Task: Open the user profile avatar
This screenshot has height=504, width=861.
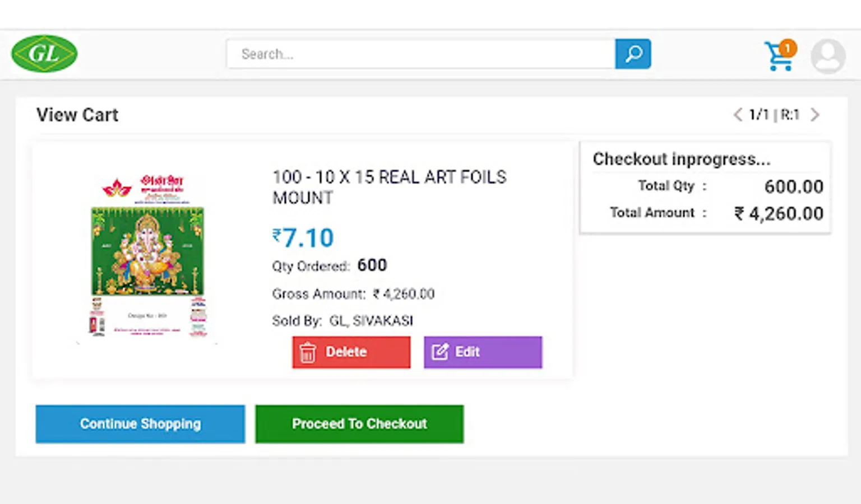Action: (827, 56)
